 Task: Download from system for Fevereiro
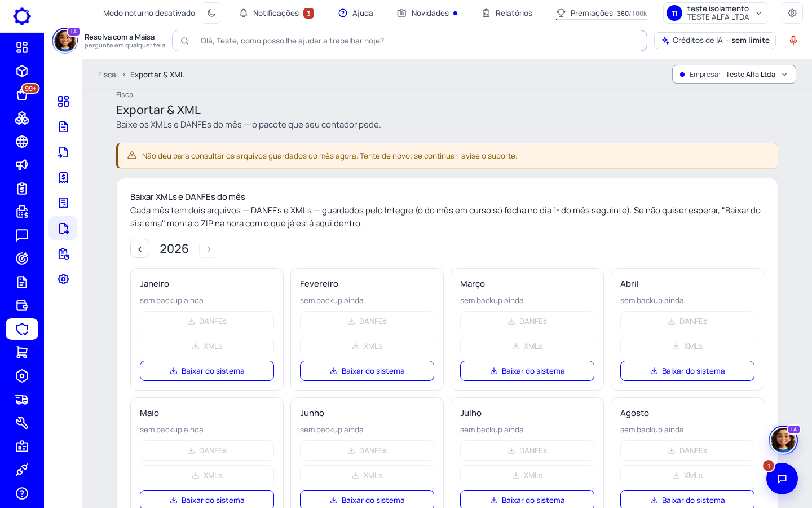(x=367, y=371)
